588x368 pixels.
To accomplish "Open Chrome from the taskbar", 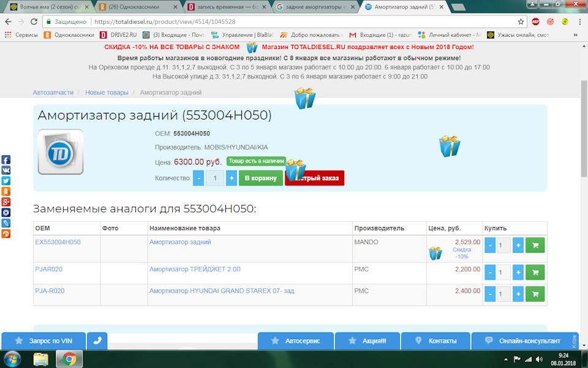I will [x=69, y=359].
